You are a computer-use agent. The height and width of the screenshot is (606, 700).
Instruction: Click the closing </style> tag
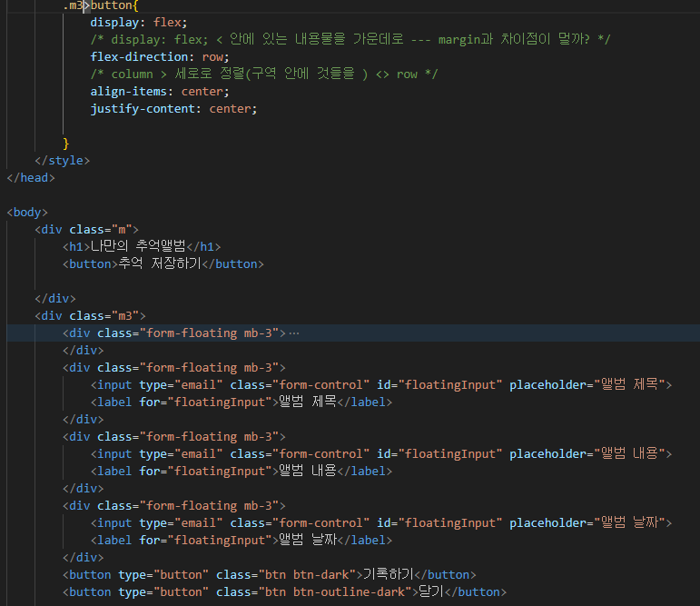click(63, 161)
